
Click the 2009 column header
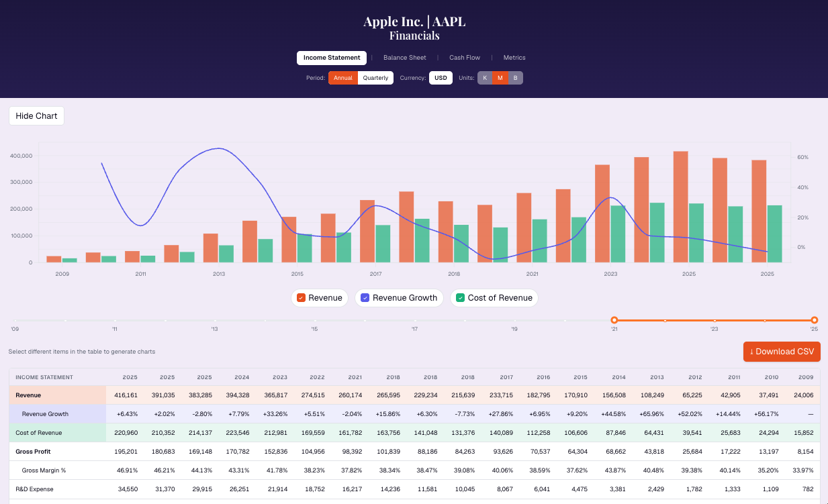pyautogui.click(x=806, y=377)
